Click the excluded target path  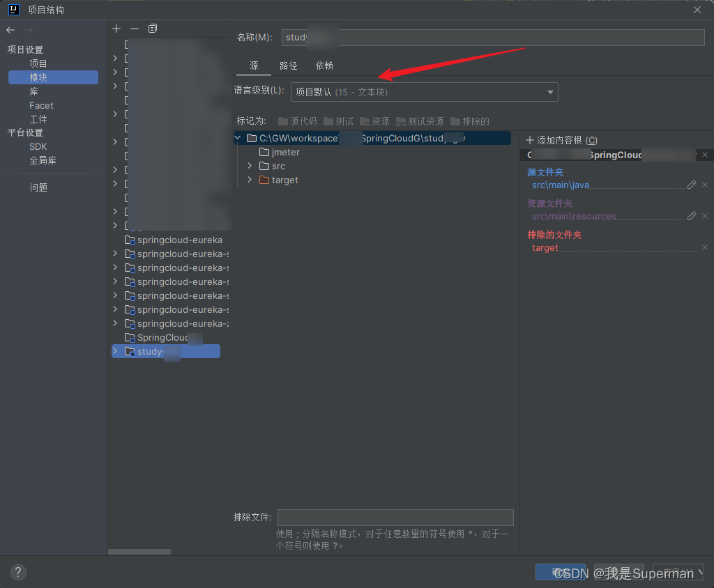pos(545,247)
